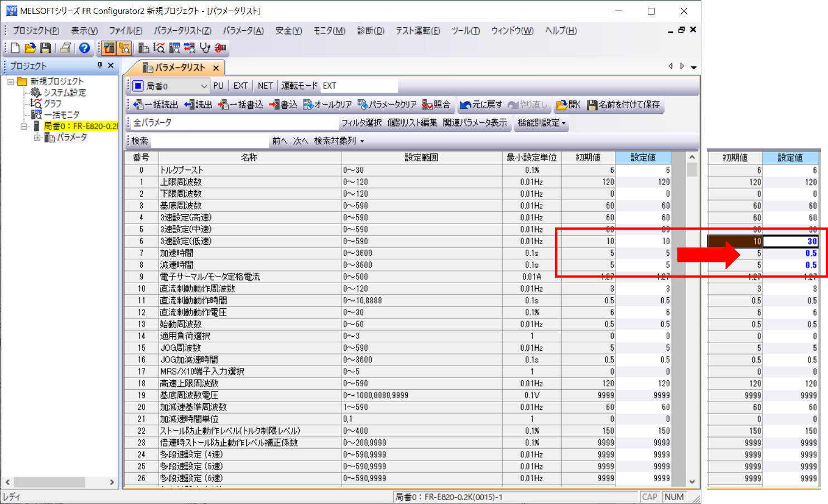Click オールクリア all clear button
Screen dimensions: 828x504
328,104
